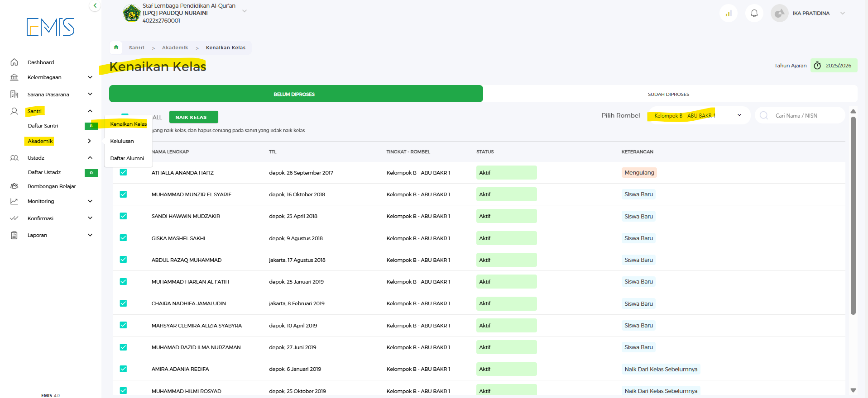The height and width of the screenshot is (398, 868).
Task: Click the Monitoring chart icon
Action: (x=14, y=201)
